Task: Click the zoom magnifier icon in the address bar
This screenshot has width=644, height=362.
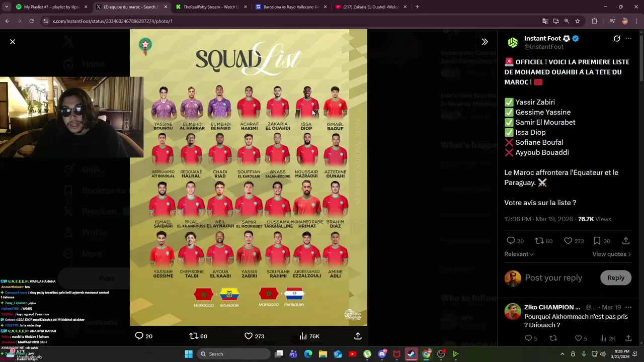Action: [x=567, y=21]
